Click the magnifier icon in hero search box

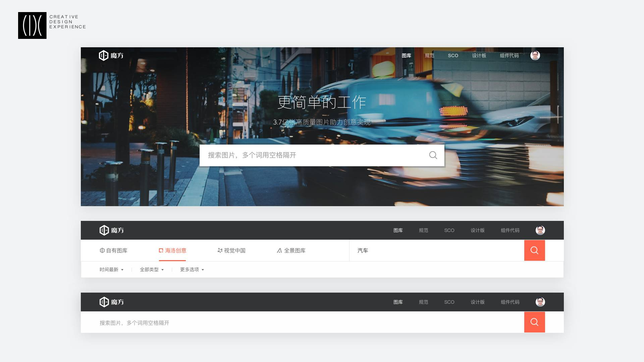tap(433, 155)
